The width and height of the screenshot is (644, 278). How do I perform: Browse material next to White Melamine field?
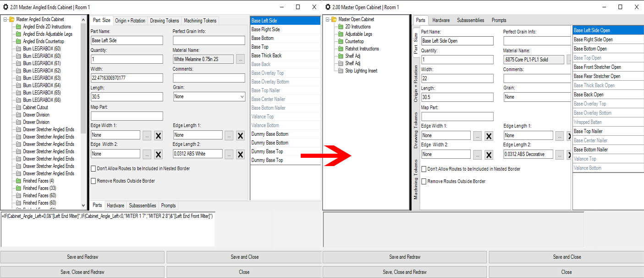pos(241,59)
